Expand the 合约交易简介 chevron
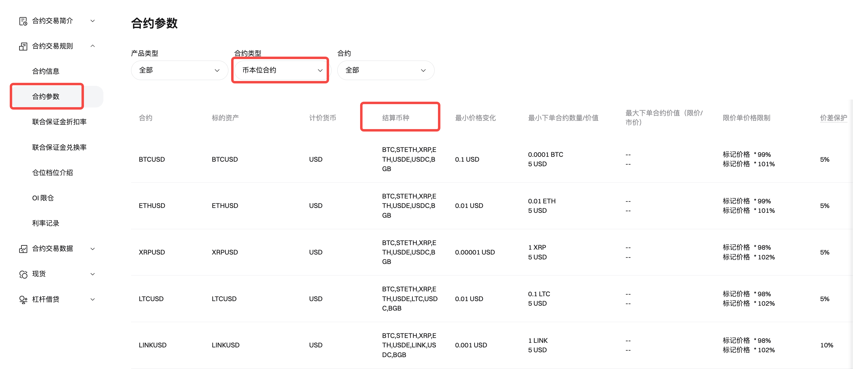This screenshot has width=868, height=369. point(93,21)
